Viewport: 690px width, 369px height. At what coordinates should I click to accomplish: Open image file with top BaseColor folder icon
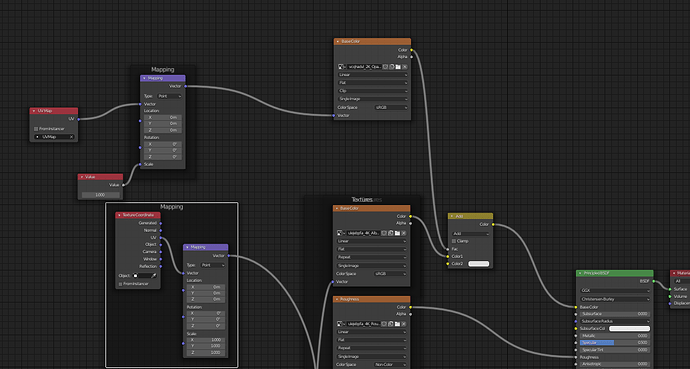click(x=398, y=67)
